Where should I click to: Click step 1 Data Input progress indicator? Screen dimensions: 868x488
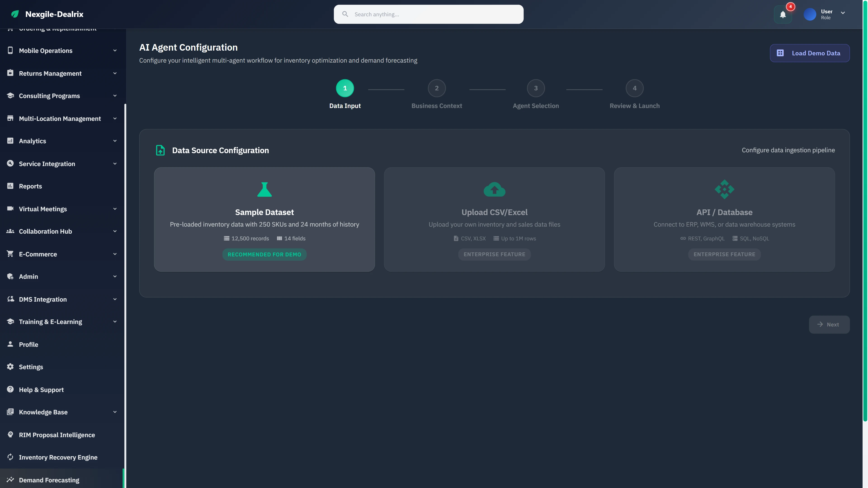point(345,89)
